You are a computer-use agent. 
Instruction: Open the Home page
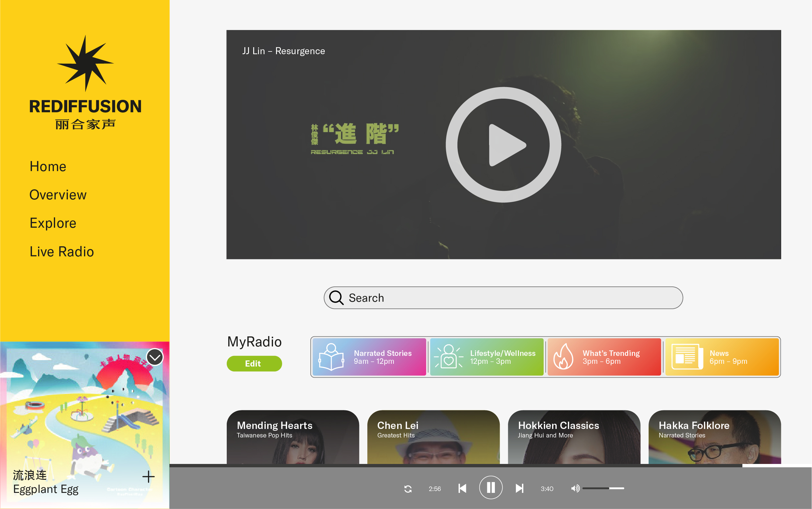pyautogui.click(x=48, y=166)
